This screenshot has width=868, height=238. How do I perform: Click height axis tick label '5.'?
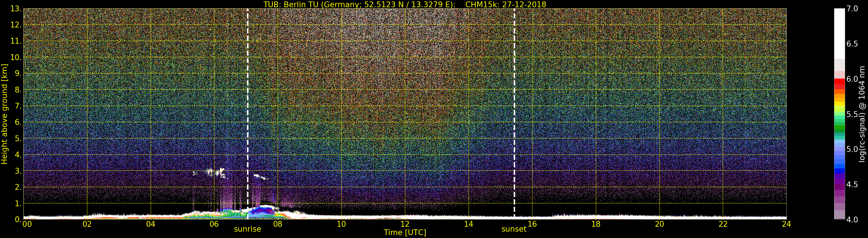[x=18, y=138]
